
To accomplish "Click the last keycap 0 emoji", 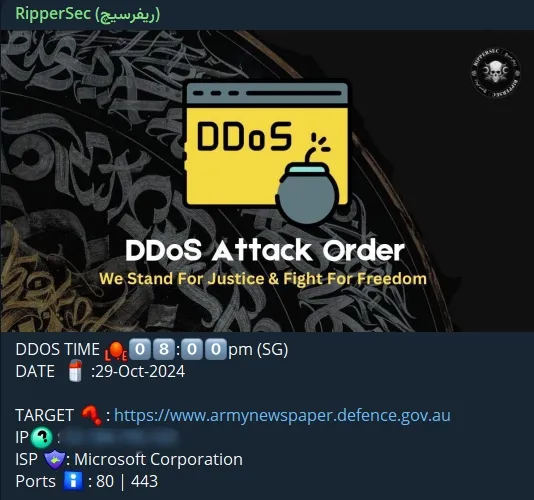I will pyautogui.click(x=216, y=349).
